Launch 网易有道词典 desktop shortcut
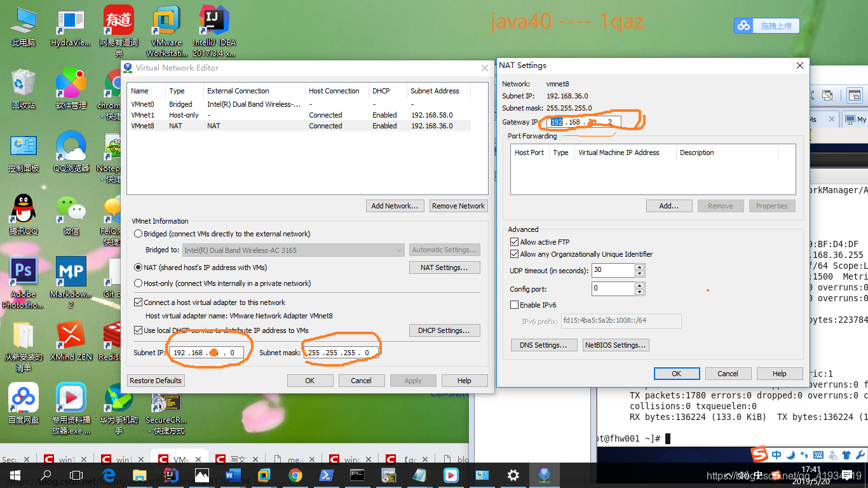The height and width of the screenshot is (488, 868). [119, 30]
